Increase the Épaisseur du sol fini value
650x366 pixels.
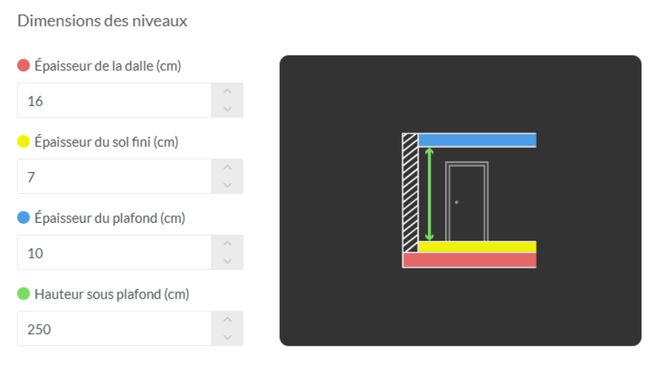(227, 167)
